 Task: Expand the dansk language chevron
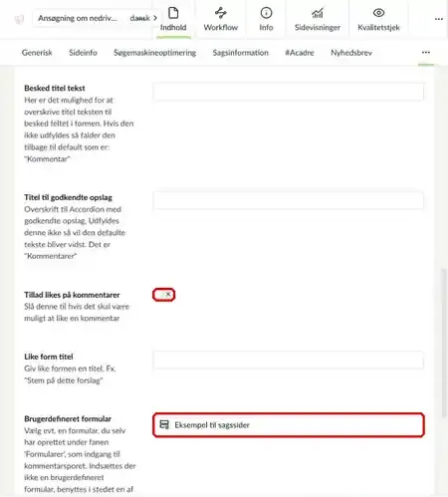[155, 18]
